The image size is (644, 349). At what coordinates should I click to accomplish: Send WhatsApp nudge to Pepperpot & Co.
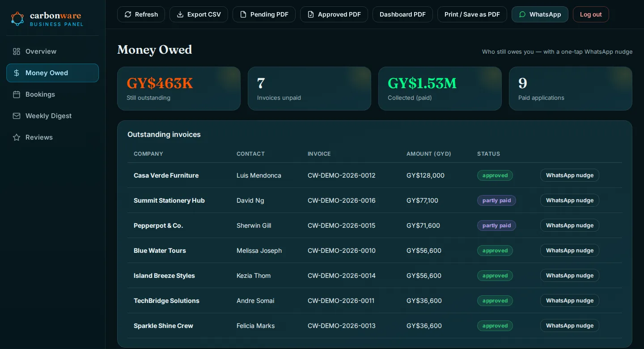(x=570, y=226)
